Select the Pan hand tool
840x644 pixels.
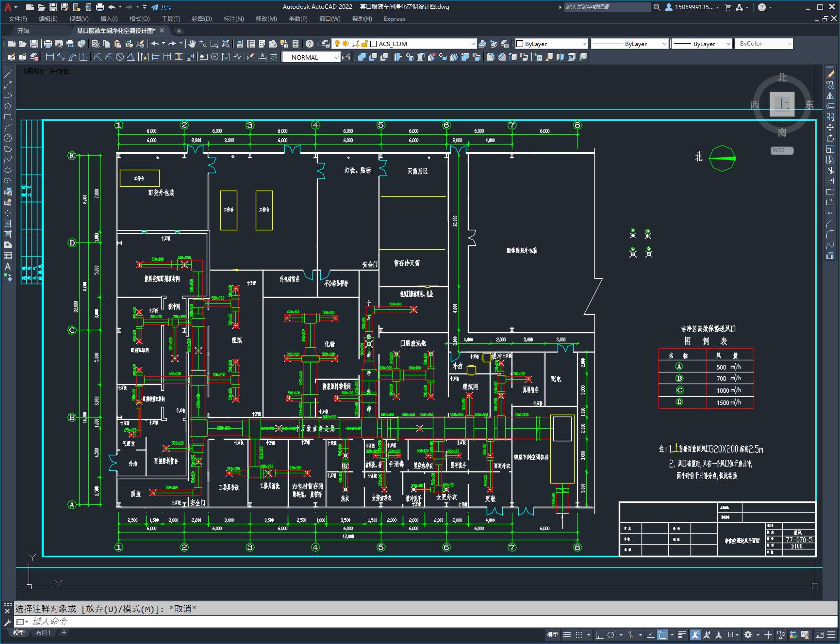192,44
